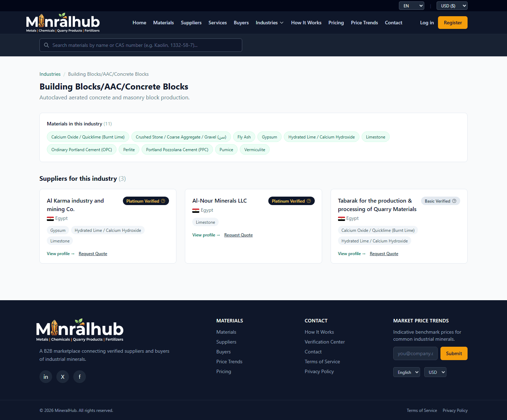Click Gypsum tag on Al Karma card

coord(58,230)
